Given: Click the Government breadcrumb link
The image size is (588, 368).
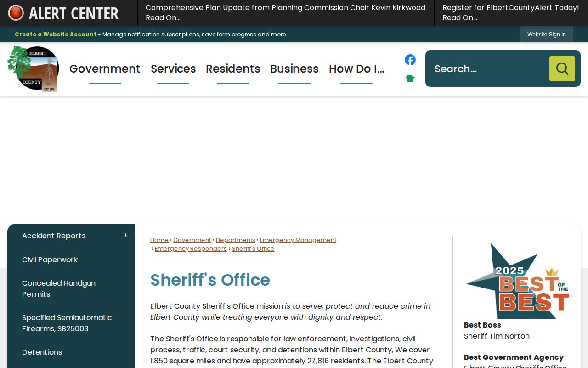Looking at the screenshot, I should [192, 240].
